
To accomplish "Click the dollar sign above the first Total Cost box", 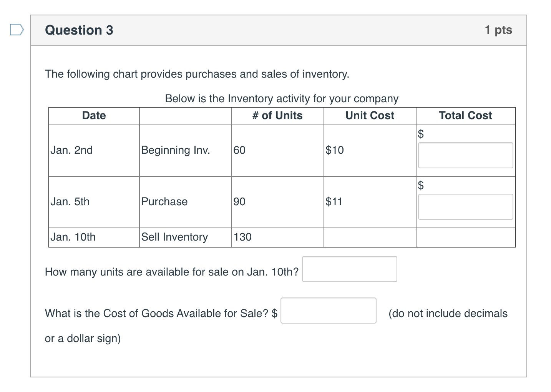I will [422, 134].
